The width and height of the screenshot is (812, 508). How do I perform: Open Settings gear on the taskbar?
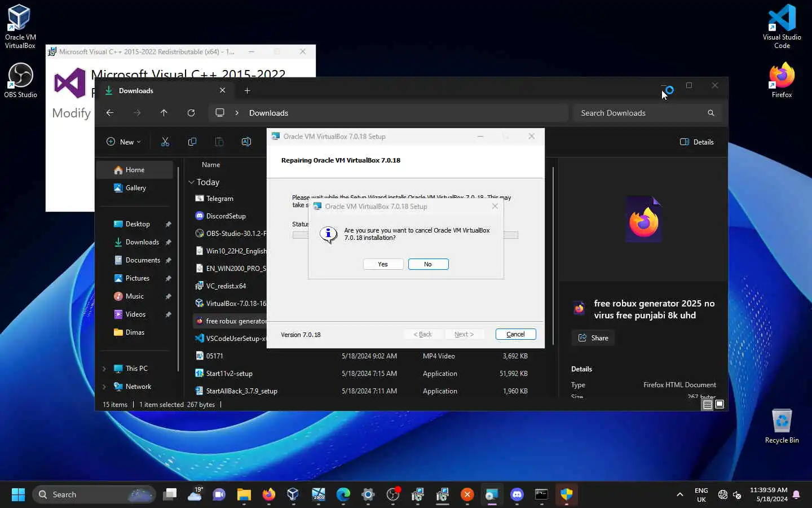pyautogui.click(x=368, y=494)
